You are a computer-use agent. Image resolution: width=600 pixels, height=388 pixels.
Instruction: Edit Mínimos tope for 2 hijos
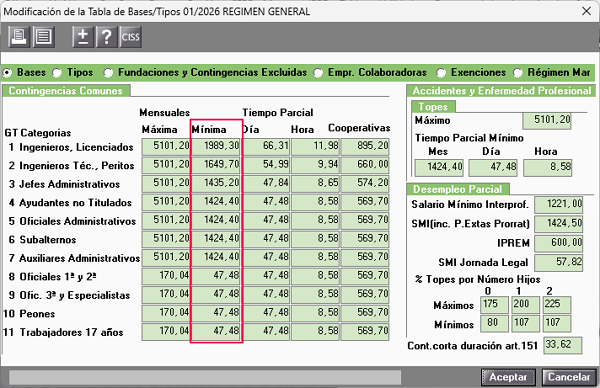[557, 323]
